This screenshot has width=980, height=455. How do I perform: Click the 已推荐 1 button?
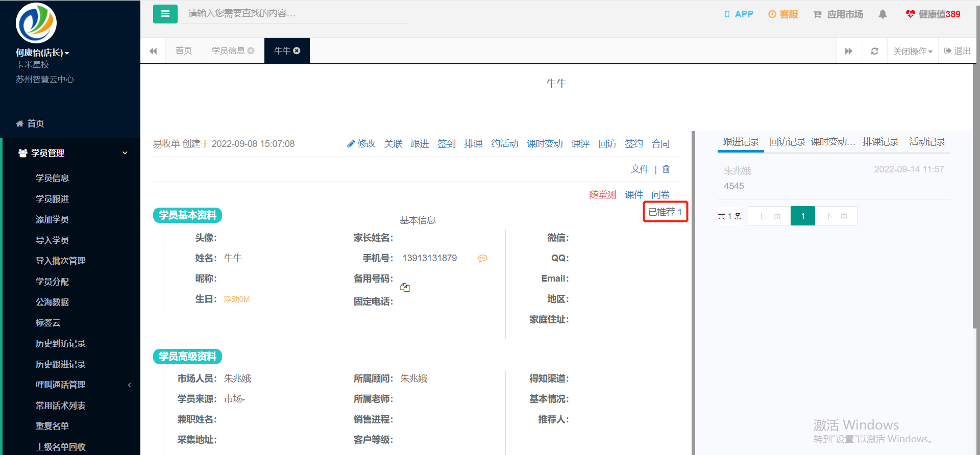click(x=666, y=212)
